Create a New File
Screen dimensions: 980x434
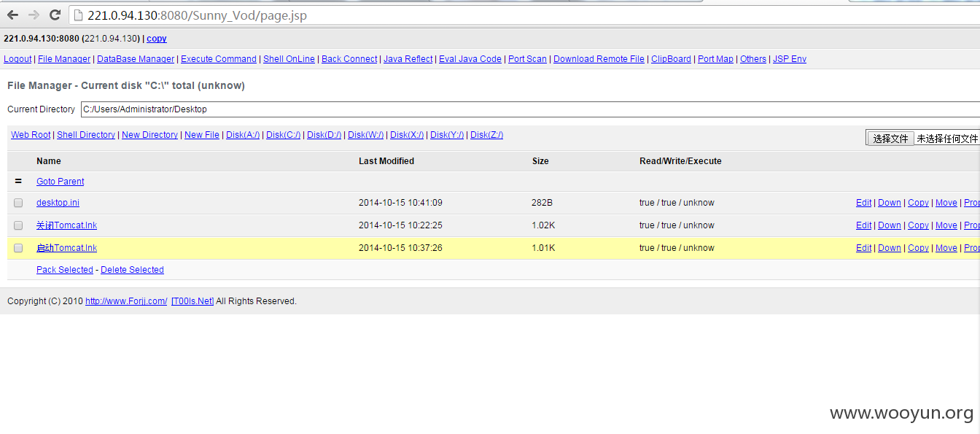[202, 135]
